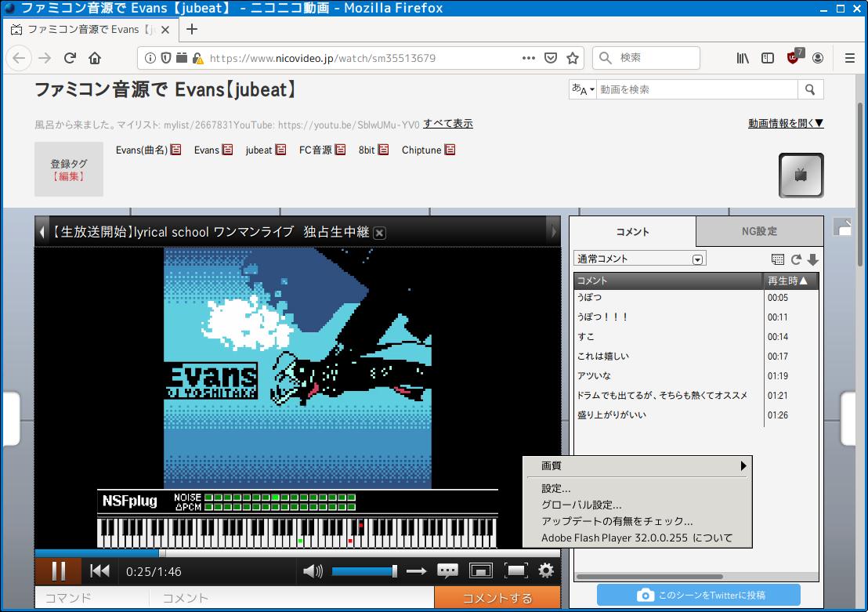The width and height of the screenshot is (868, 612).
Task: Mute the player volume speaker icon
Action: pyautogui.click(x=313, y=571)
